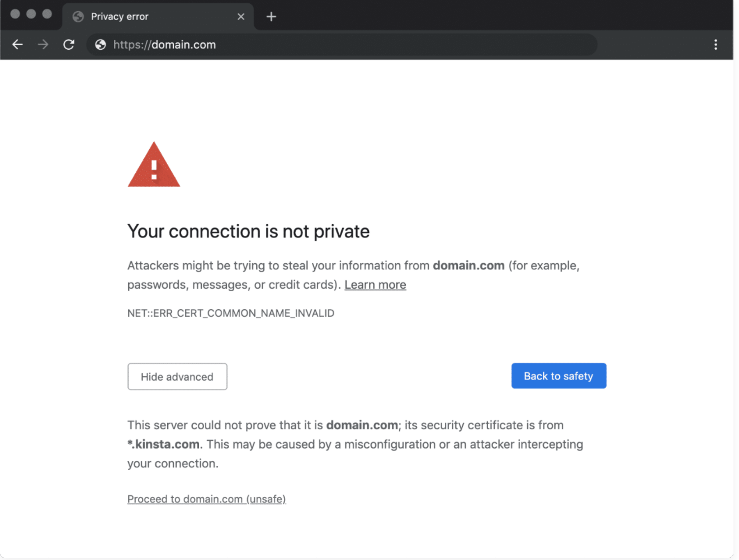Go back using the browser back arrow
Image resolution: width=739 pixels, height=560 pixels.
18,45
